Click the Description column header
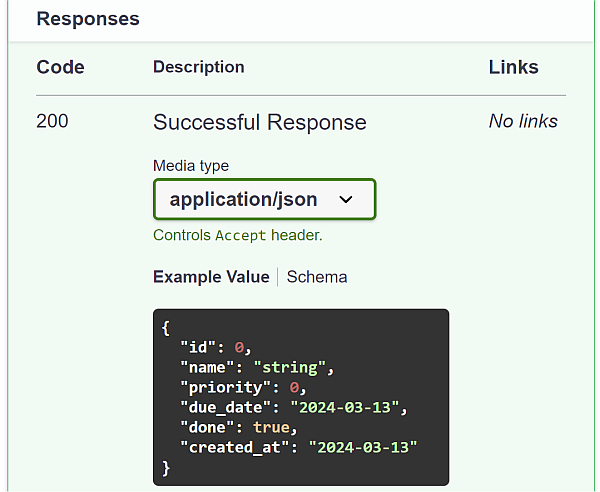This screenshot has width=600, height=492. 199,67
